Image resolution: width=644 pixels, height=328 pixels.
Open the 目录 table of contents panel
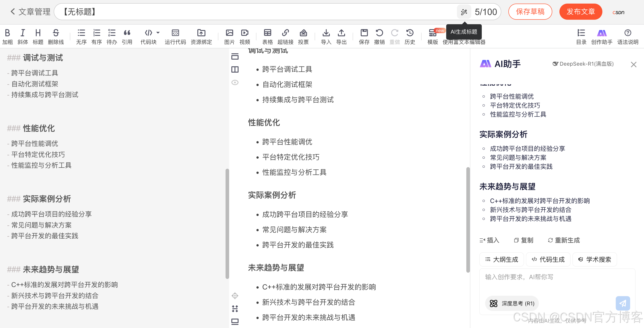coord(581,33)
